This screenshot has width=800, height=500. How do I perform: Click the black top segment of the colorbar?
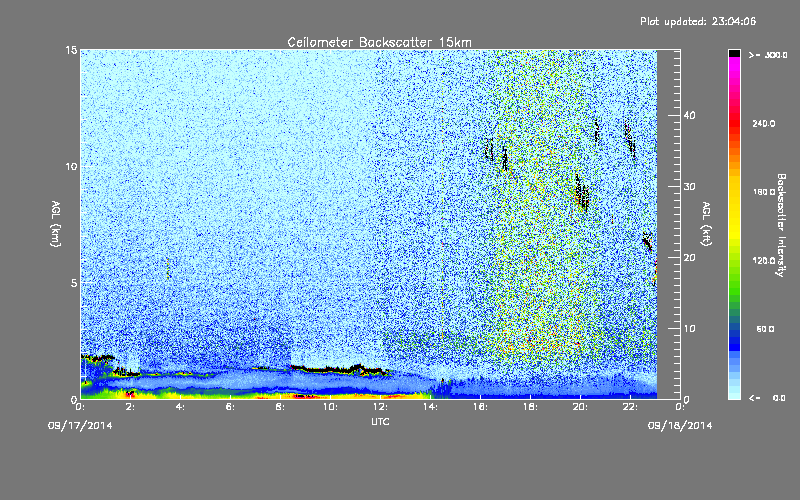(734, 53)
